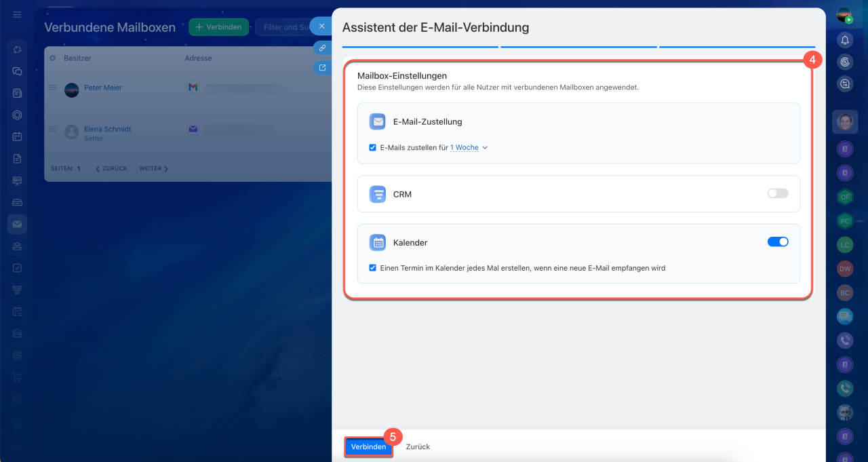The height and width of the screenshot is (462, 868).
Task: Click the 'Assistent der E-Mail-Verbindung' title
Action: [435, 28]
